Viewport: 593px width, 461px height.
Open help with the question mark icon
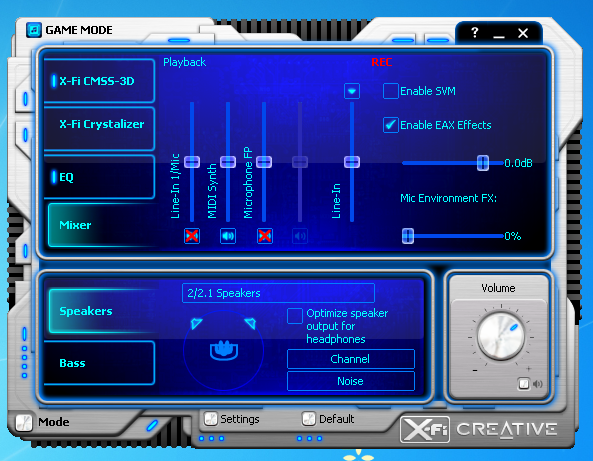tap(475, 33)
